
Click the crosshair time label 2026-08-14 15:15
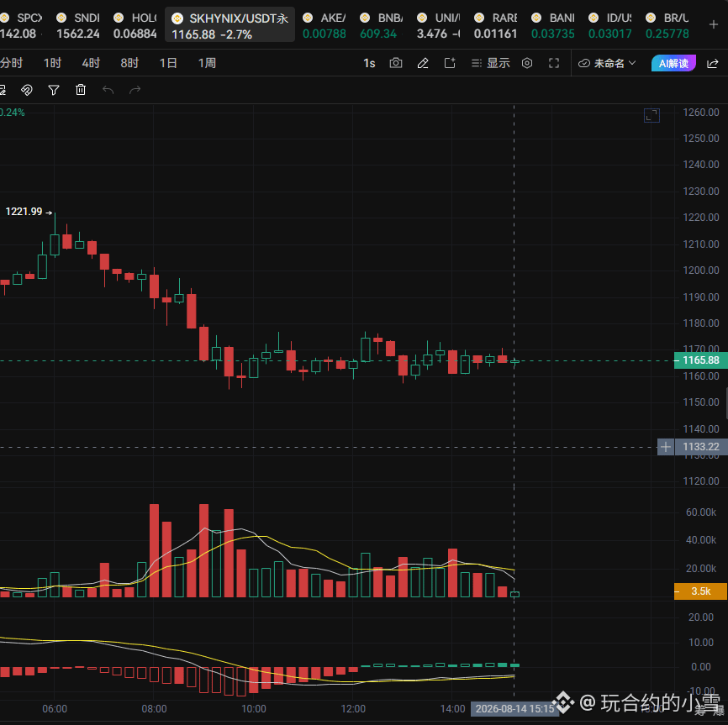[514, 709]
